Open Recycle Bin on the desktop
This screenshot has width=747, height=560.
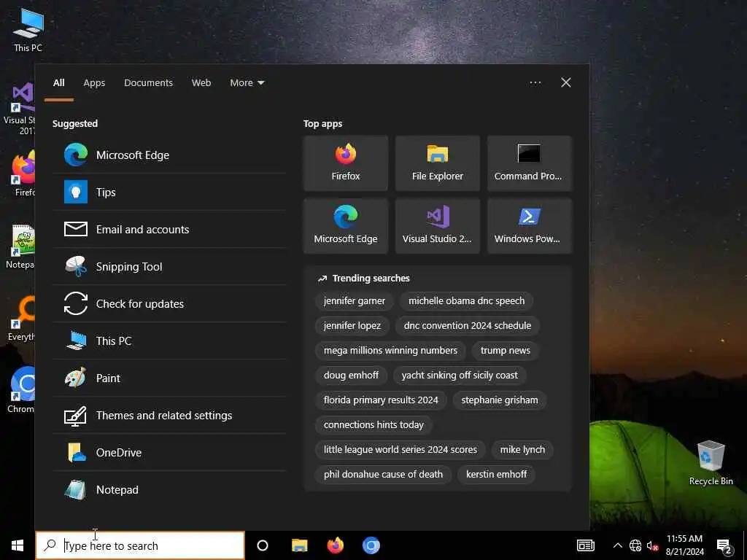point(711,462)
